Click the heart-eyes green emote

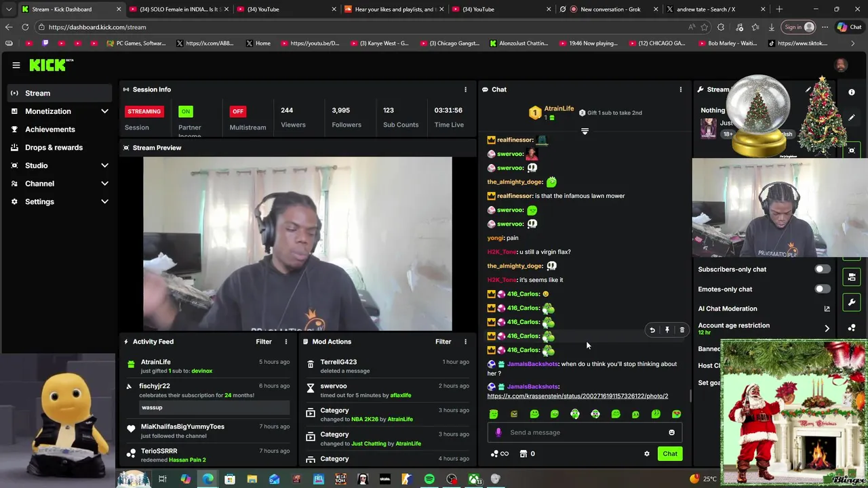pos(676,414)
